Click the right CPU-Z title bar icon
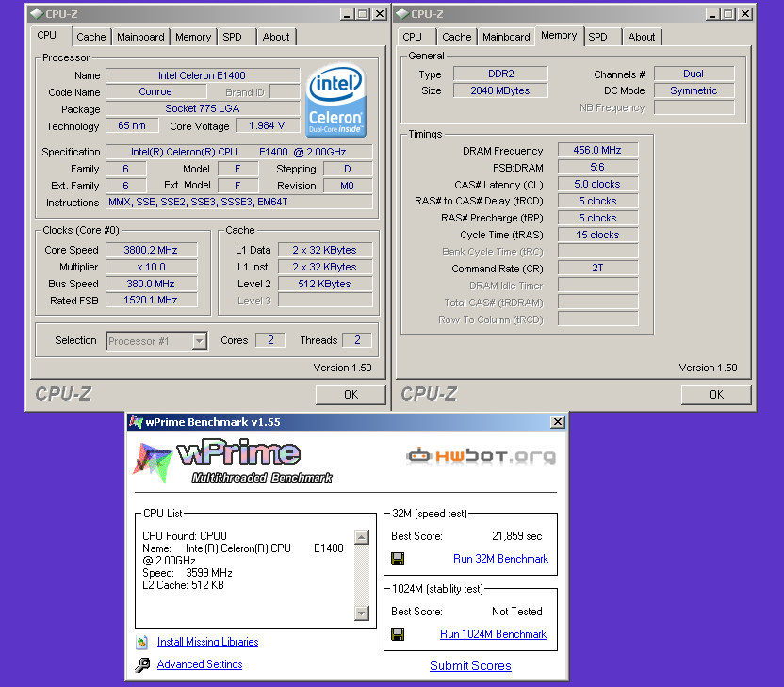The image size is (784, 687). 402,14
